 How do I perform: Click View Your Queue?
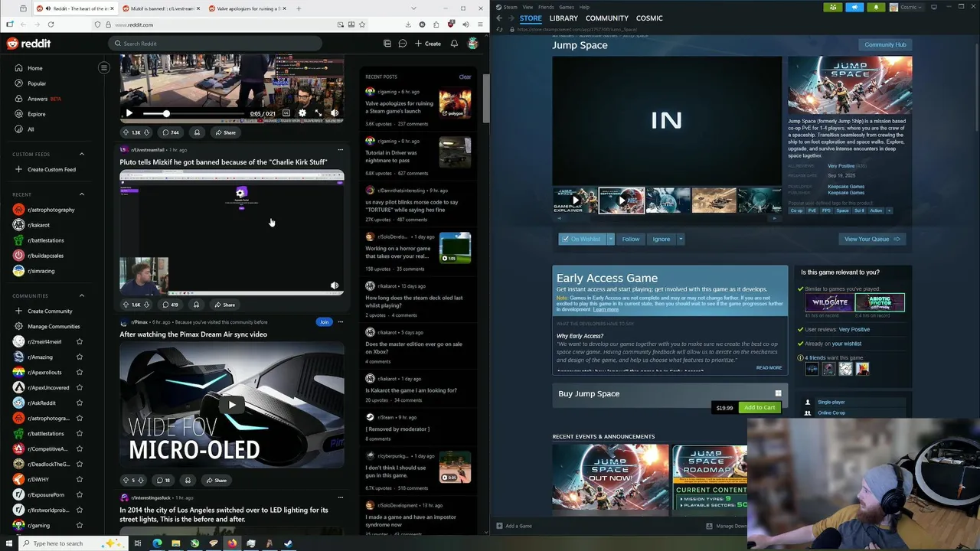[872, 239]
